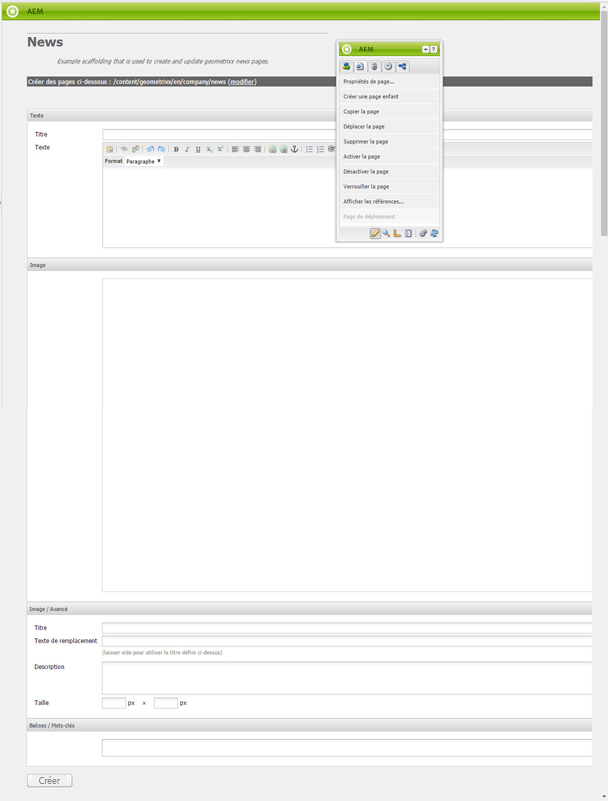Focus the Texte de remplacement field
Image resolution: width=608 pixels, height=801 pixels.
pos(347,641)
